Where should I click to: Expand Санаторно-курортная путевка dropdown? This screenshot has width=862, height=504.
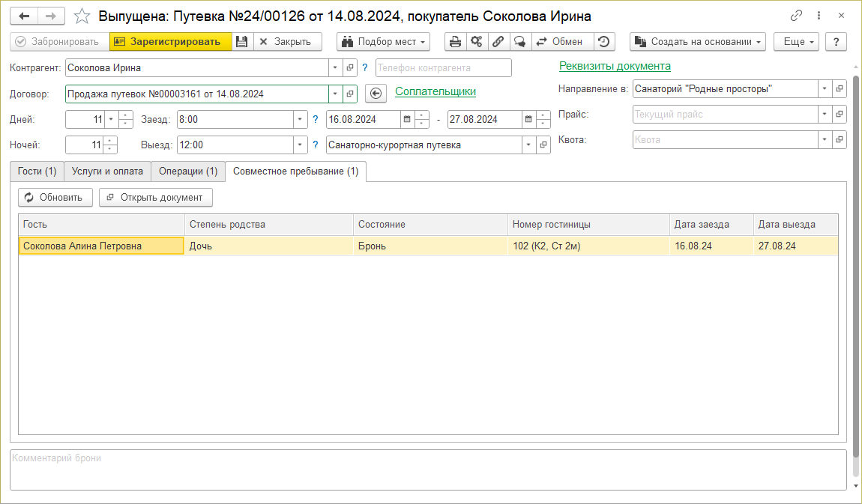point(529,145)
